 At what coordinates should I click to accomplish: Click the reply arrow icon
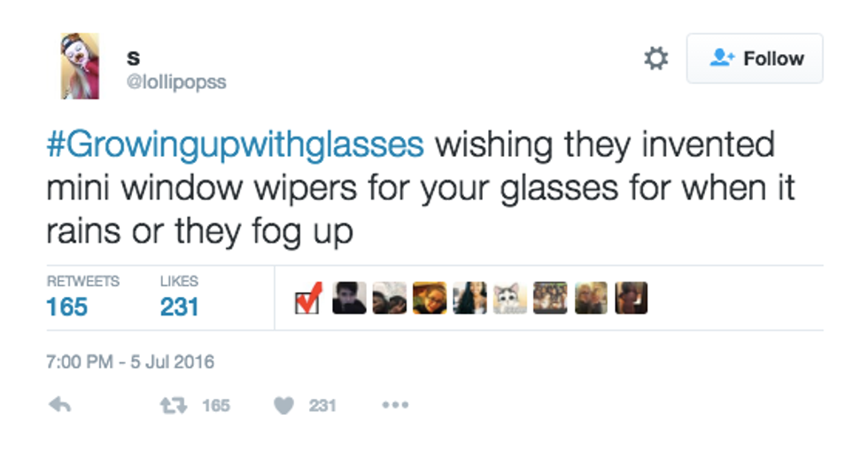tap(58, 406)
